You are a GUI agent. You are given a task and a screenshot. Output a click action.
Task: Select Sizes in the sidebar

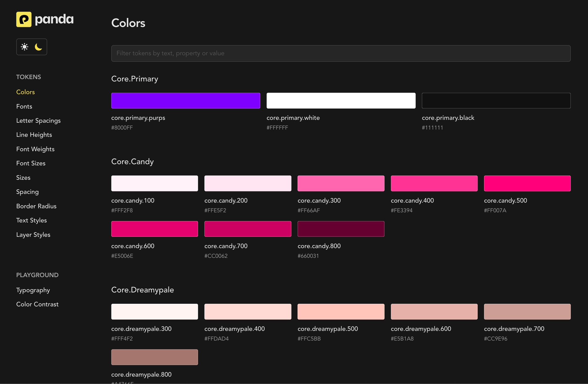[23, 178]
